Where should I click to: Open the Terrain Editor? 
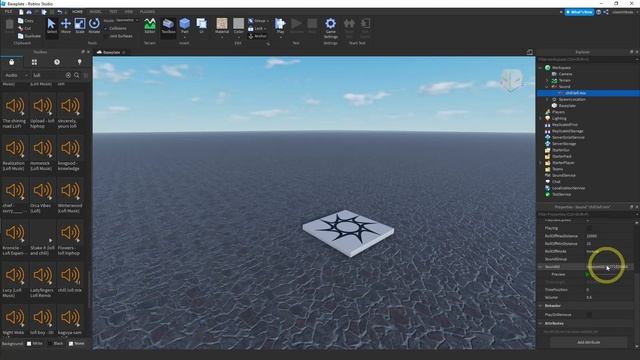point(150,26)
